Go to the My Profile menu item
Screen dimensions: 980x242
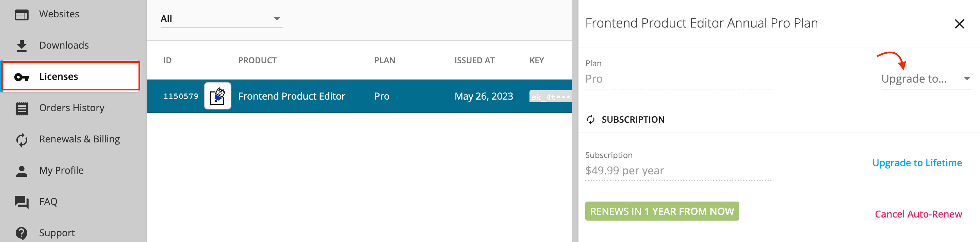71,171
